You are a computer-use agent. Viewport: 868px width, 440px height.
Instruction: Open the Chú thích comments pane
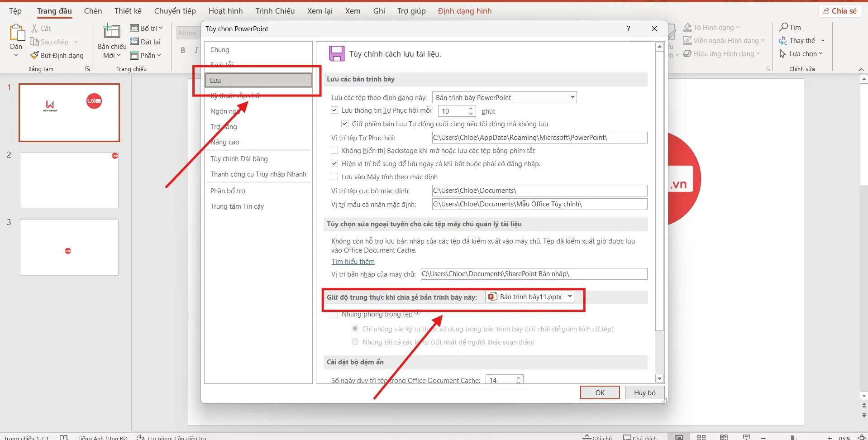[x=640, y=437]
